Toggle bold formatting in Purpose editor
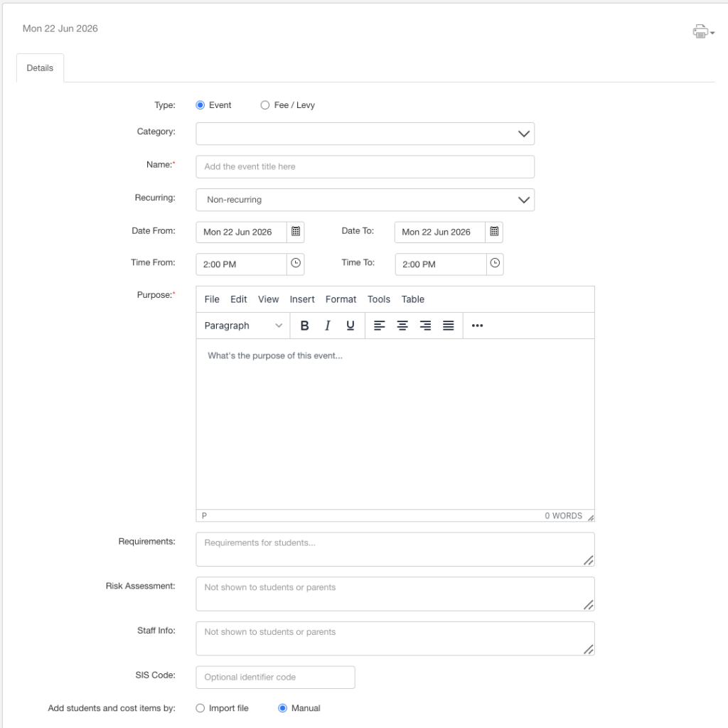This screenshot has width=728, height=728. [x=304, y=326]
